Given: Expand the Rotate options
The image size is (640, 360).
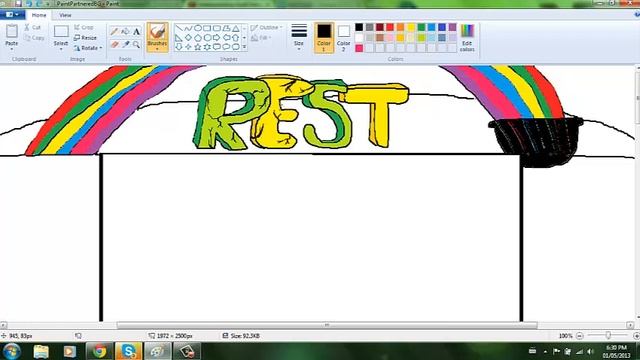Looking at the screenshot, I should (x=88, y=48).
